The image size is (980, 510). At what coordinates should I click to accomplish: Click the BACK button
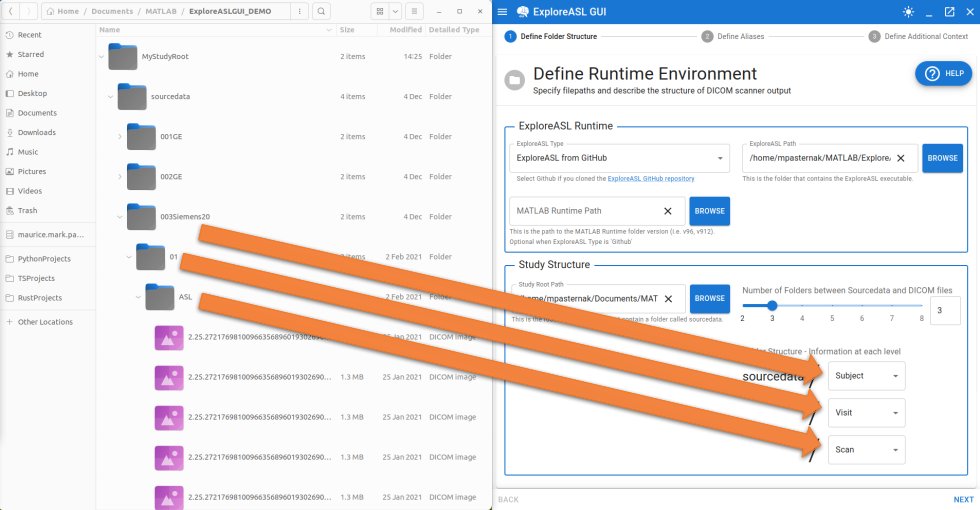[508, 499]
